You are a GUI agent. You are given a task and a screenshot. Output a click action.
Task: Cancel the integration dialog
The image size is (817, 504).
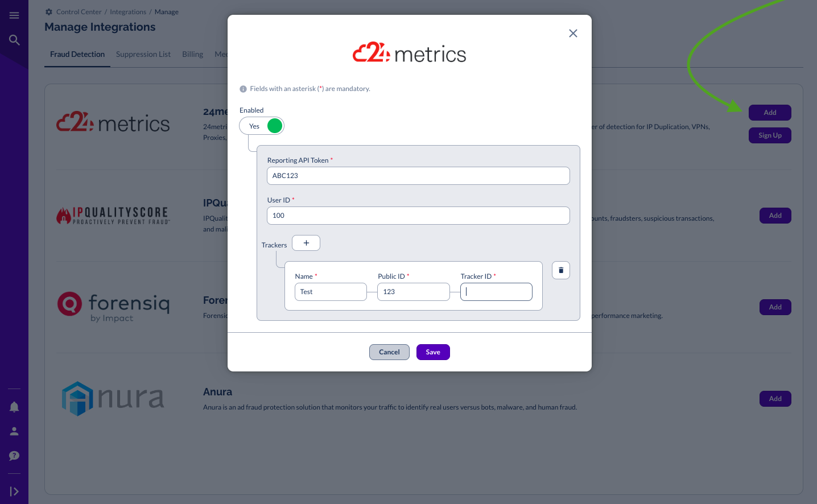[x=389, y=352]
